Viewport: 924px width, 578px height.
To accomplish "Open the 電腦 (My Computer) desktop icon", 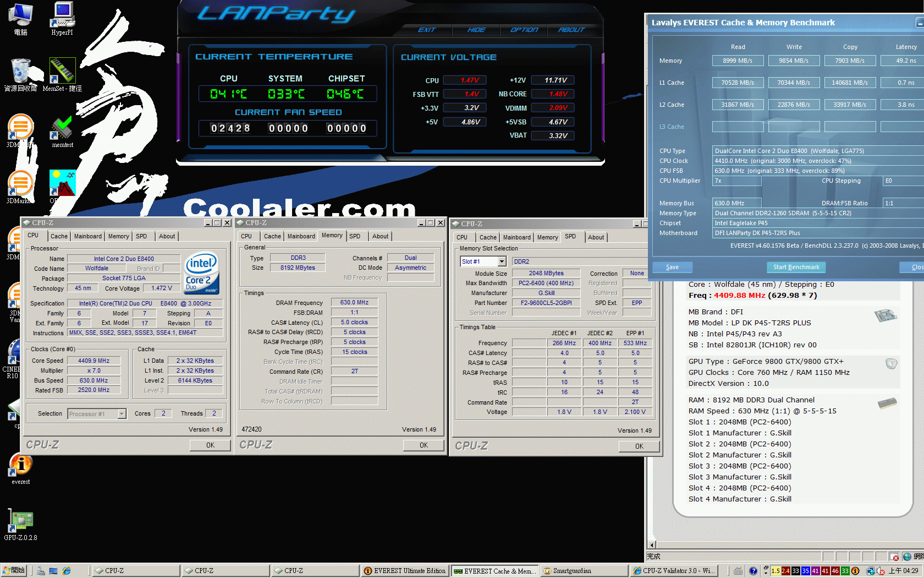I will click(x=20, y=18).
